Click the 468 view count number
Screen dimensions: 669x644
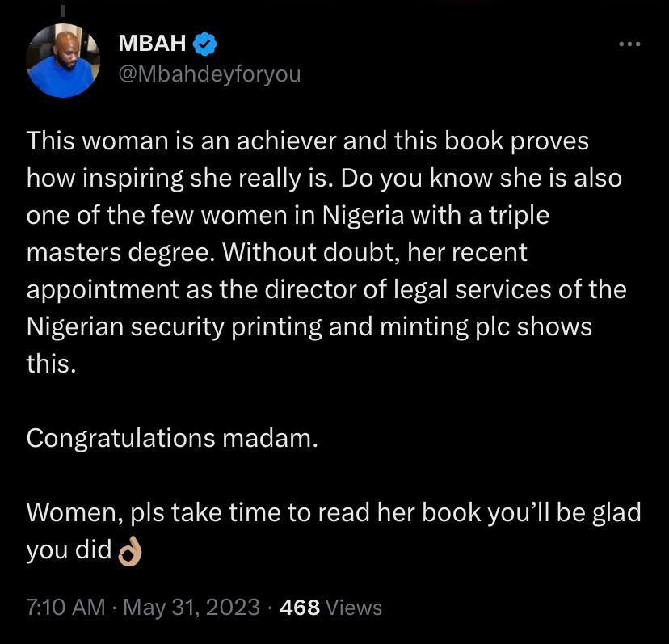tap(299, 607)
